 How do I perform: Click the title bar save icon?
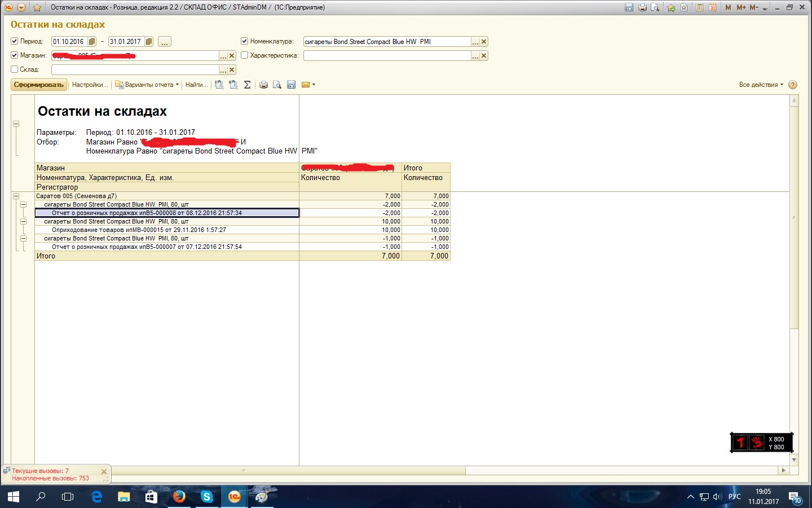click(629, 7)
